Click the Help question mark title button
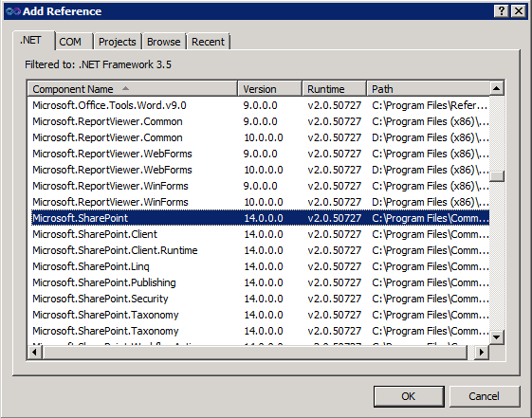The image size is (532, 418). point(501,11)
